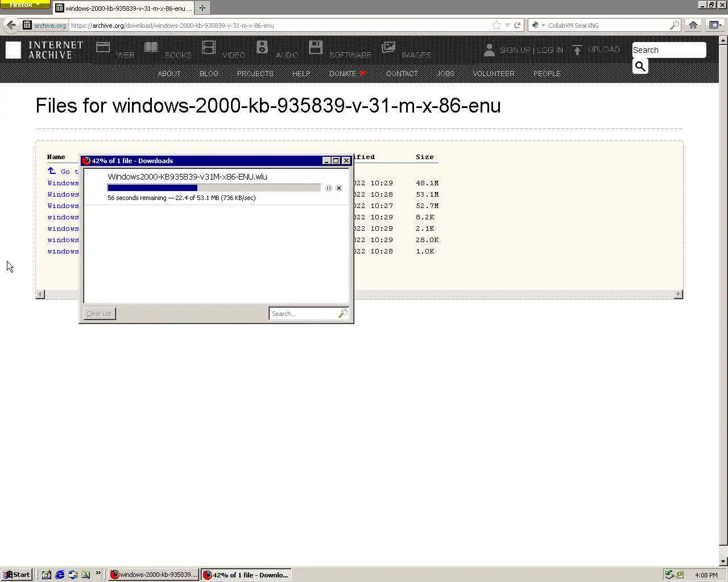Open the JOBS nav item
Screen dimensions: 728x582
click(x=445, y=74)
